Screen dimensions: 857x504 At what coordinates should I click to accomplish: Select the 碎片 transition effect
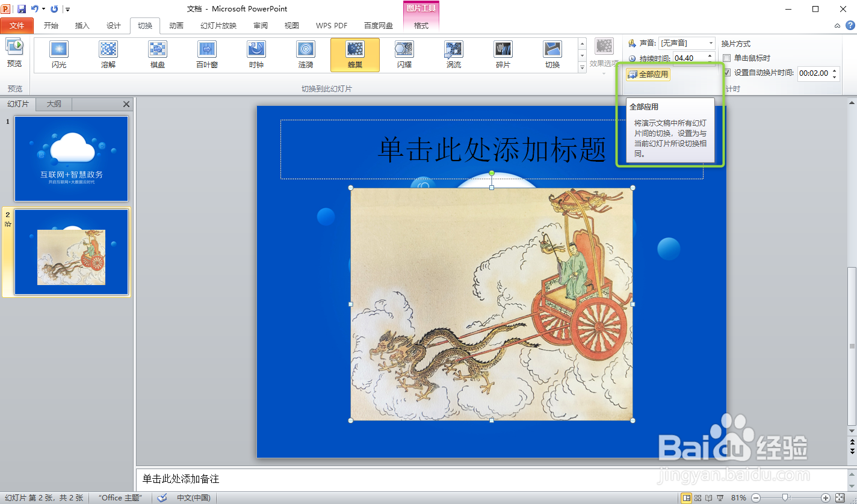click(503, 55)
